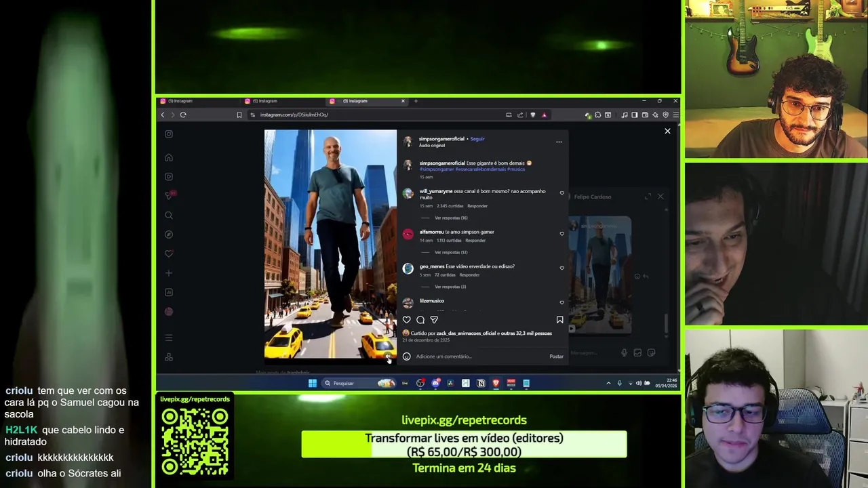Open a new browser tab
Viewport: 868px width, 488px height.
tap(416, 101)
